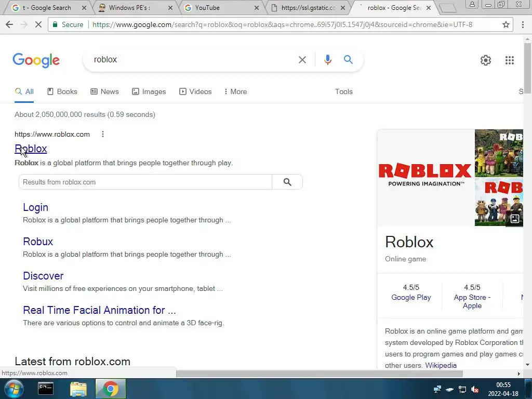This screenshot has width=532, height=399.
Task: Open Command Prompt from the taskbar
Action: [x=46, y=389]
